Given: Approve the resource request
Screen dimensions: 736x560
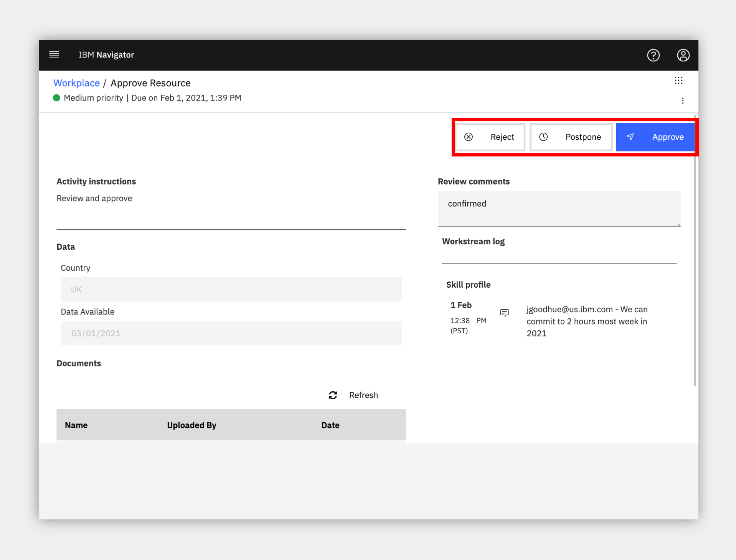Looking at the screenshot, I should coord(655,137).
